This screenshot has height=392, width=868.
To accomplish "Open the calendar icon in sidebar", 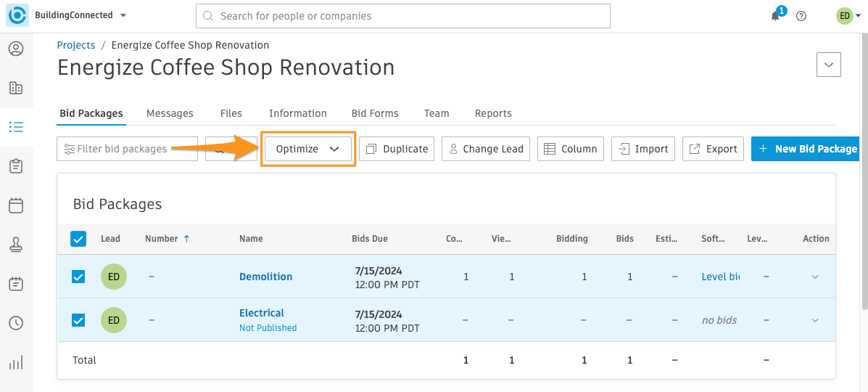I will 16,205.
